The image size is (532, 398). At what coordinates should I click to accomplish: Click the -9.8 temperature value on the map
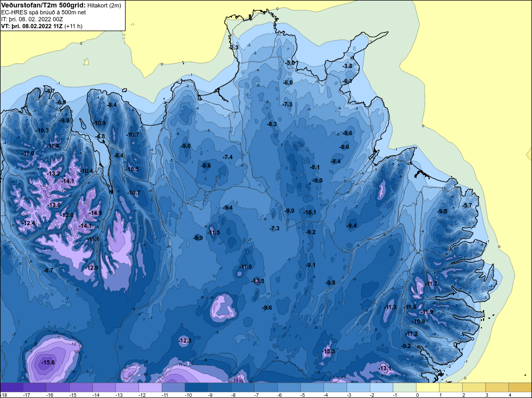point(330,283)
